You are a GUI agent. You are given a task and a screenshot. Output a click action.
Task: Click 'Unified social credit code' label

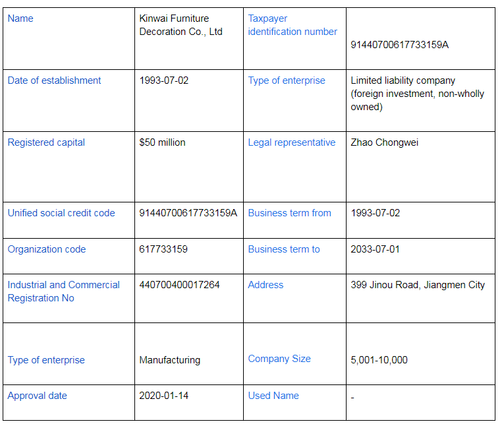point(61,213)
